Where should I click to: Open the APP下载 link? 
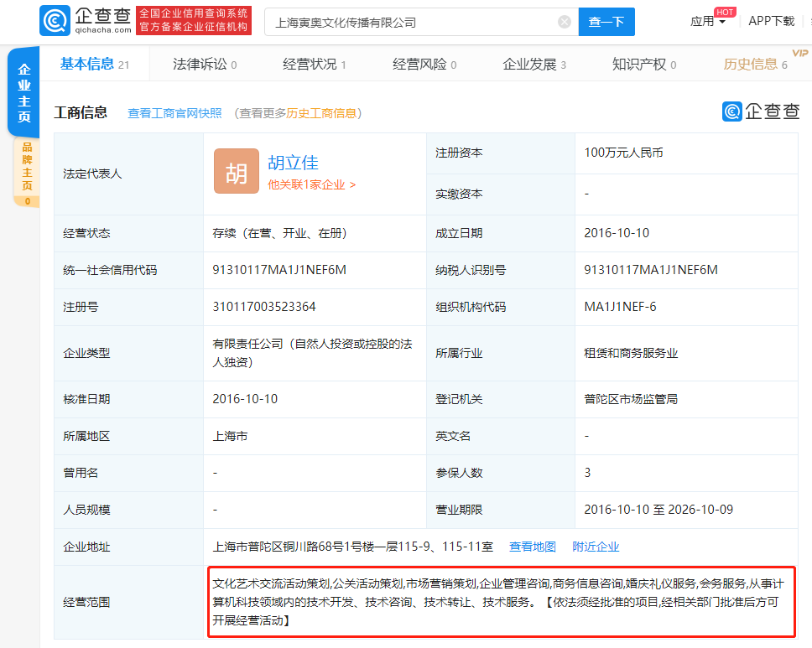(x=771, y=21)
